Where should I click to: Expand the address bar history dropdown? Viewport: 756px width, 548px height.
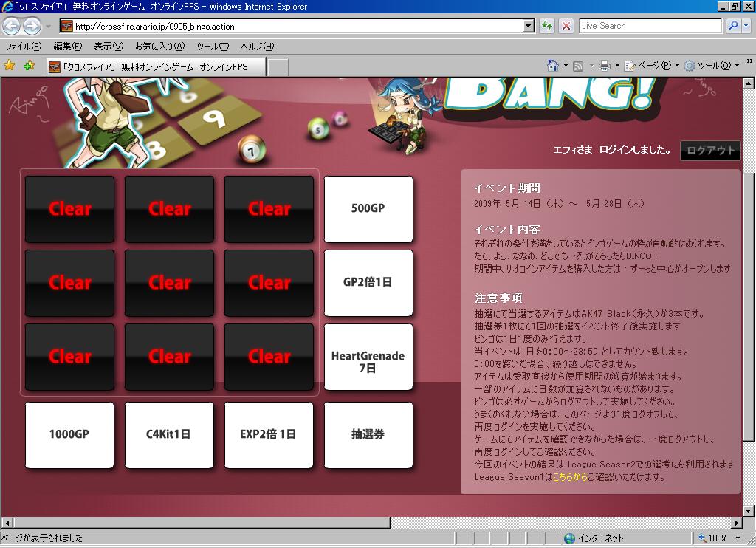coord(529,26)
